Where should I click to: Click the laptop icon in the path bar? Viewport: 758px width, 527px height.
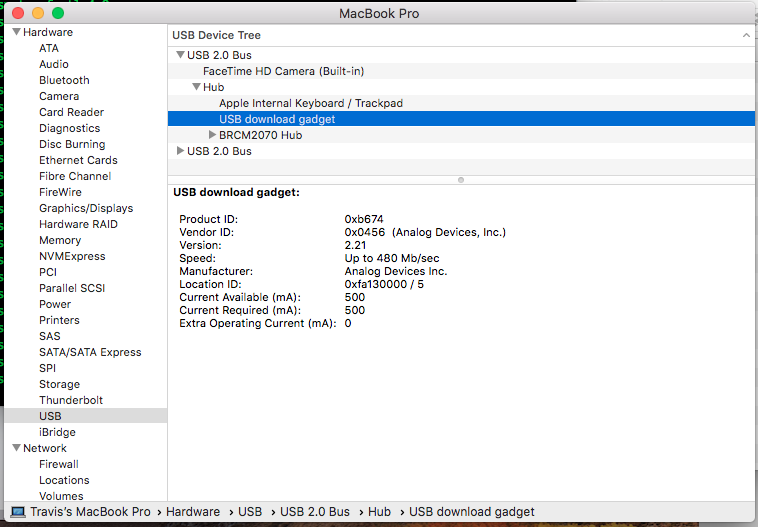coord(18,512)
